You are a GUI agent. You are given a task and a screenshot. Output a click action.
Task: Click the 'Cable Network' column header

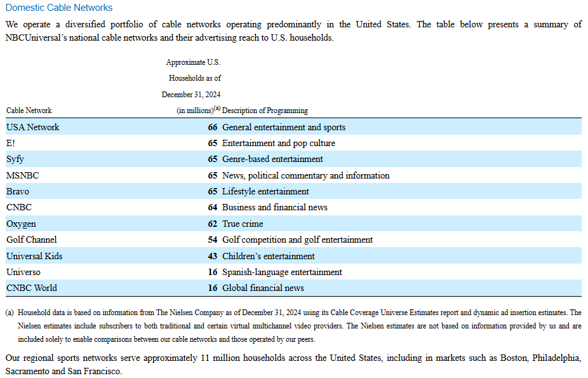29,111
